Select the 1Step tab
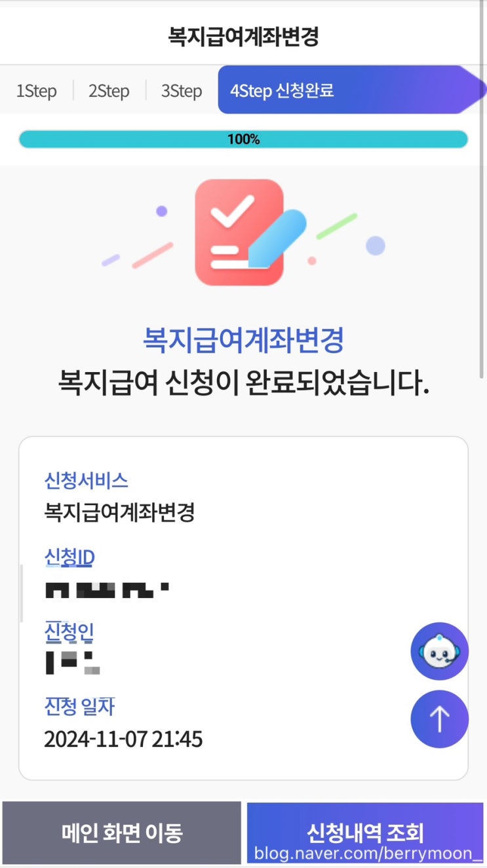The height and width of the screenshot is (868, 487). coord(37,90)
